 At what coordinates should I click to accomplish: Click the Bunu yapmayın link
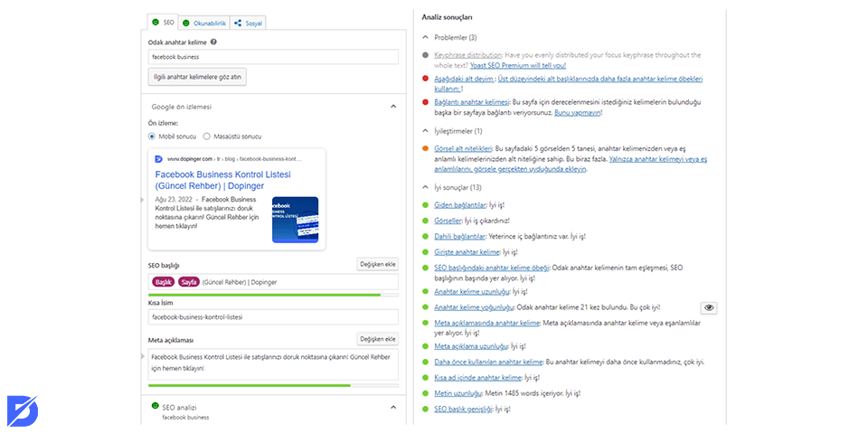(x=578, y=112)
